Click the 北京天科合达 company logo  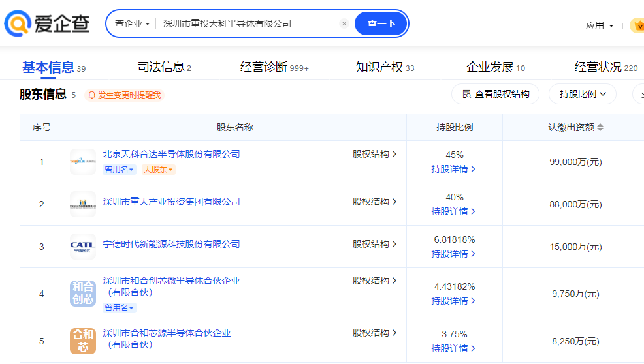[x=83, y=162]
